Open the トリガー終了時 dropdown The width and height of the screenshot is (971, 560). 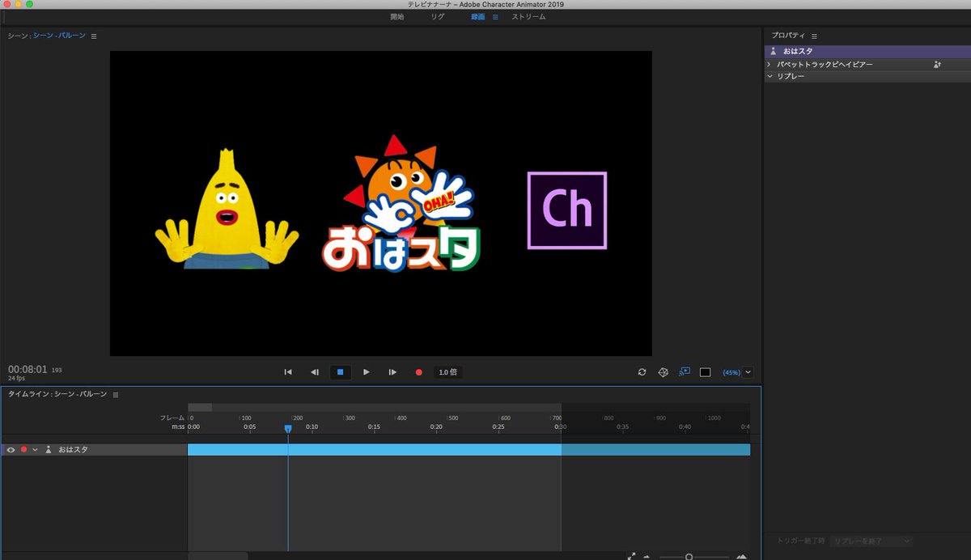pyautogui.click(x=871, y=541)
